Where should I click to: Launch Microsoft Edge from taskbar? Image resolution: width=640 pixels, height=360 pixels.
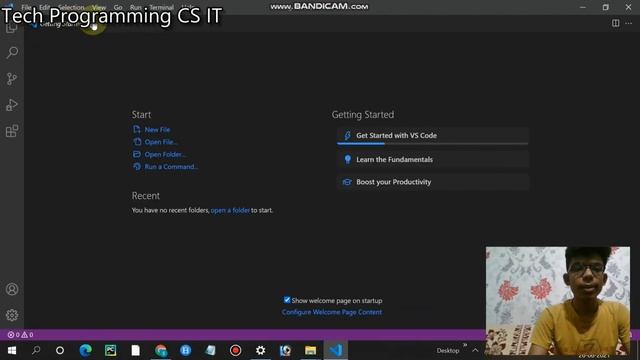pos(85,350)
